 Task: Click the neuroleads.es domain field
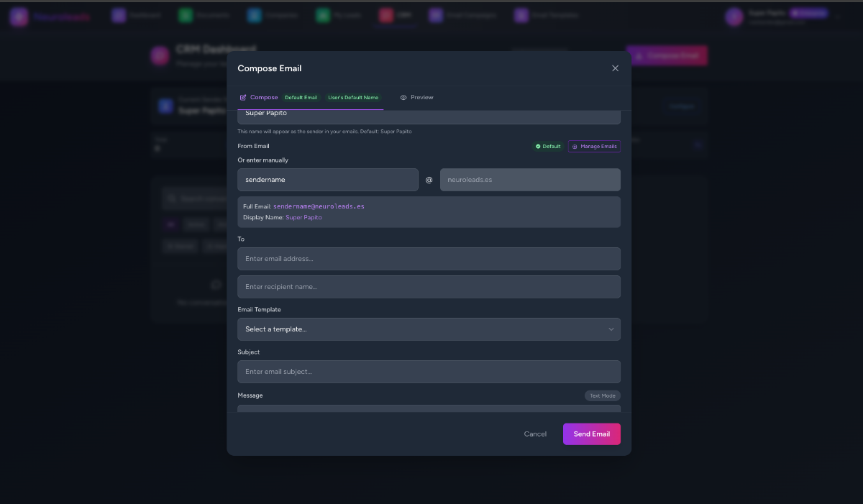tap(530, 180)
